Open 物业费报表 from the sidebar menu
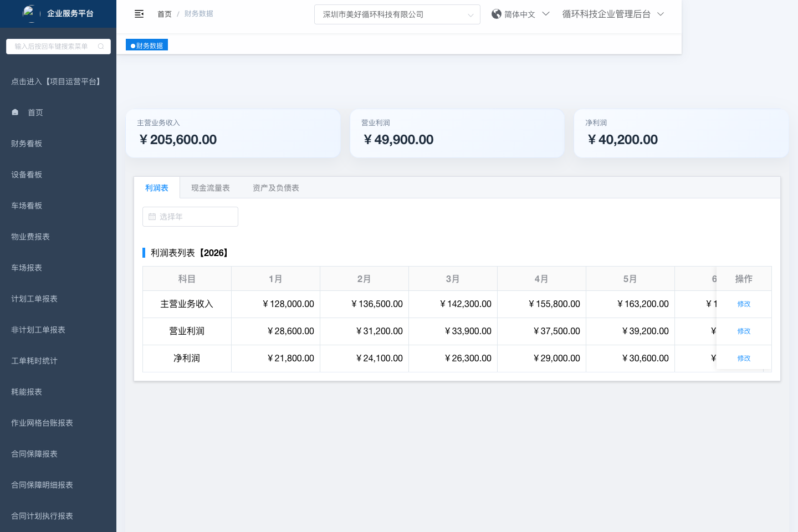 (x=30, y=237)
